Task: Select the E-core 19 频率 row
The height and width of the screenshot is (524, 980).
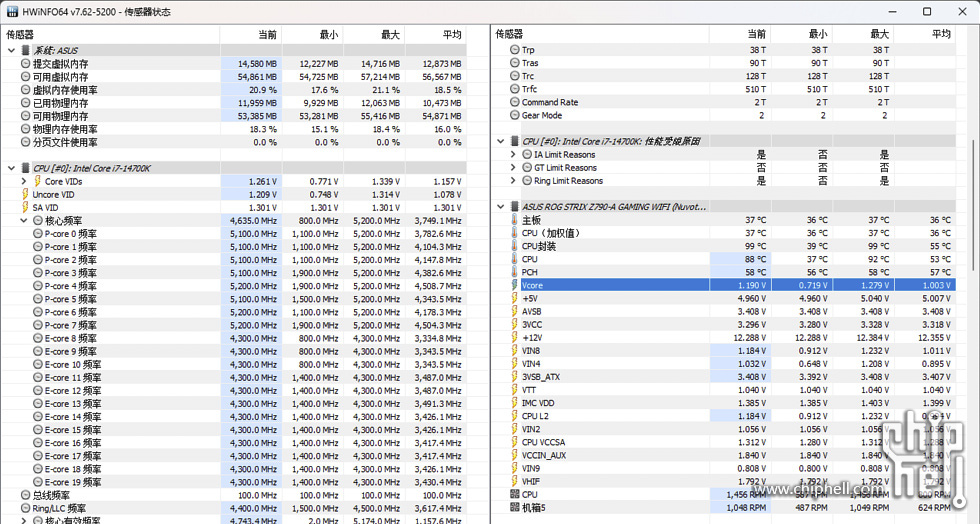Action: [x=234, y=482]
